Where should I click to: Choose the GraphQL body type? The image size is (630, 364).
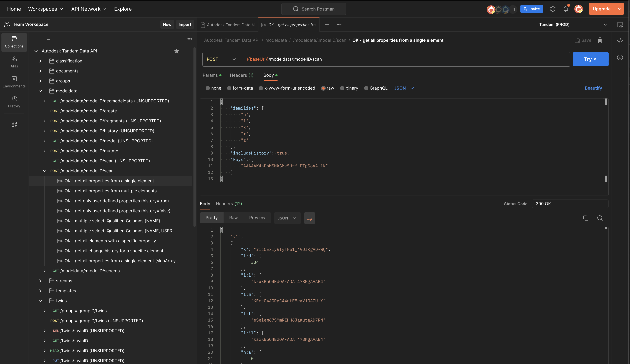click(x=366, y=88)
